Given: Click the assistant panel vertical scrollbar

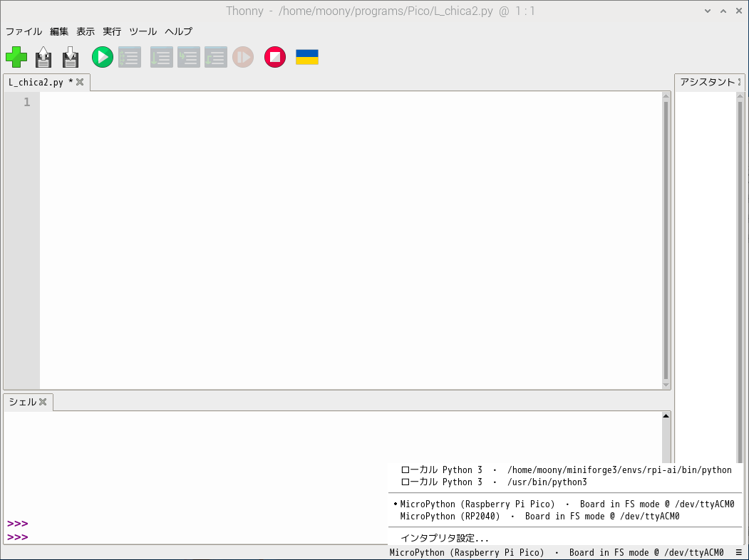Looking at the screenshot, I should click(740, 281).
